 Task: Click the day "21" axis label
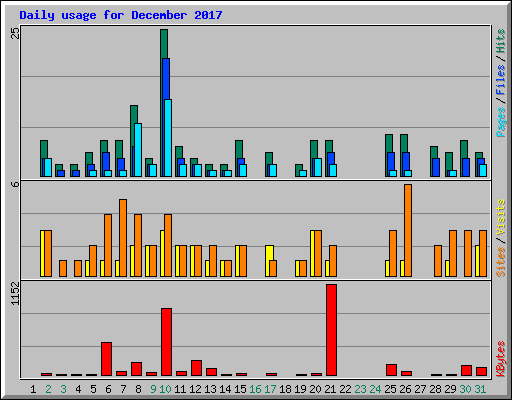coord(330,389)
